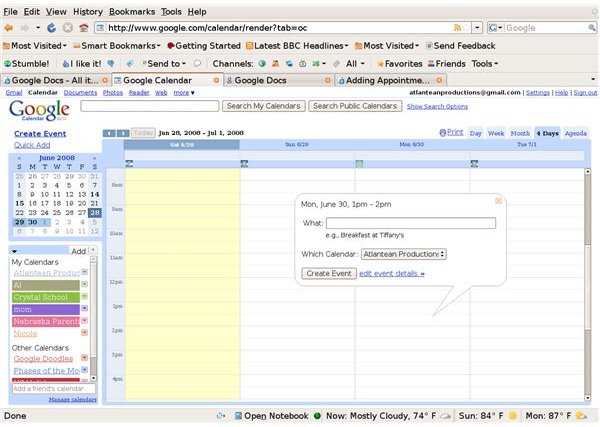Viewport: 600px width, 427px height.
Task: Open the moon phase icon on Sat 6/28
Action: coord(129,164)
